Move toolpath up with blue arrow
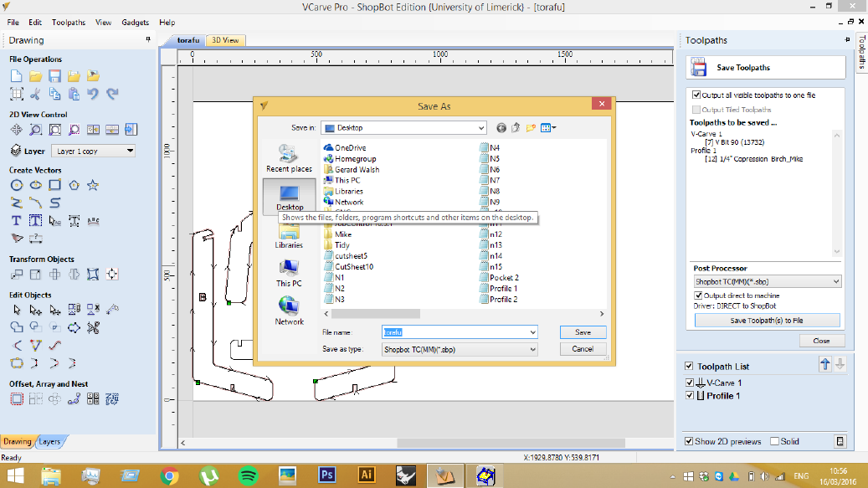Viewport: 868px width, 488px height. 824,364
